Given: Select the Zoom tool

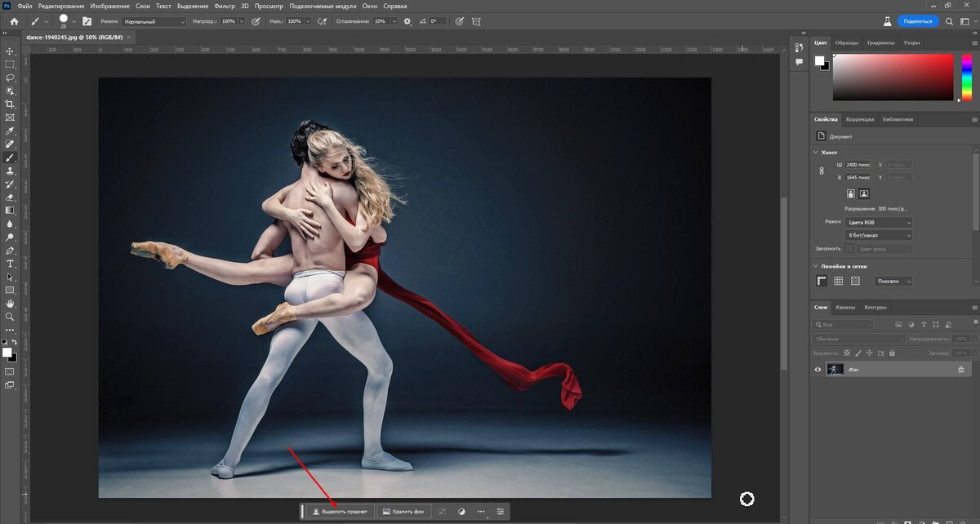Looking at the screenshot, I should pos(10,317).
